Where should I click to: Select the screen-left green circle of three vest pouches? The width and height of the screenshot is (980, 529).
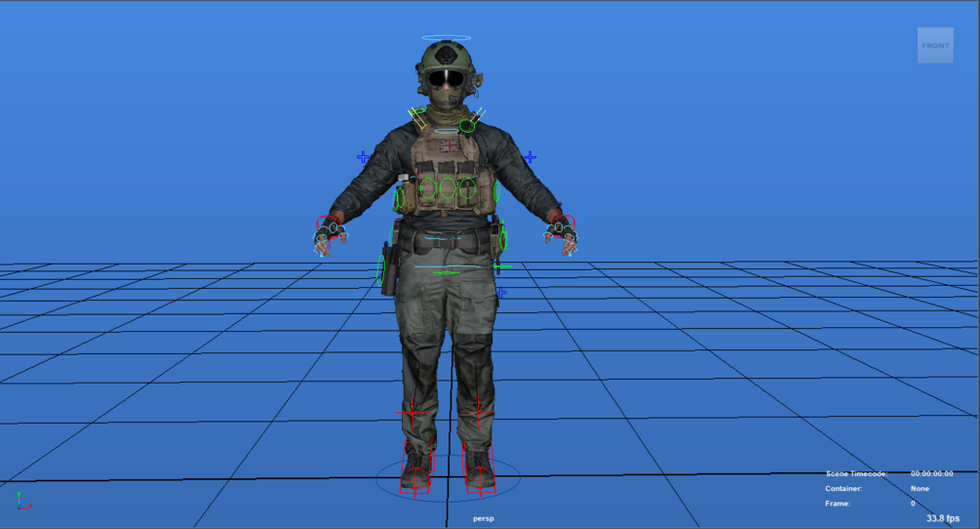click(428, 188)
